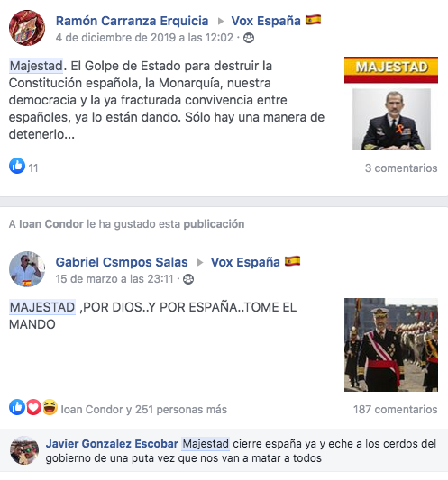448x480 pixels.
Task: Open the 4 de diciembre de 2019 timestamp
Action: coord(144,38)
